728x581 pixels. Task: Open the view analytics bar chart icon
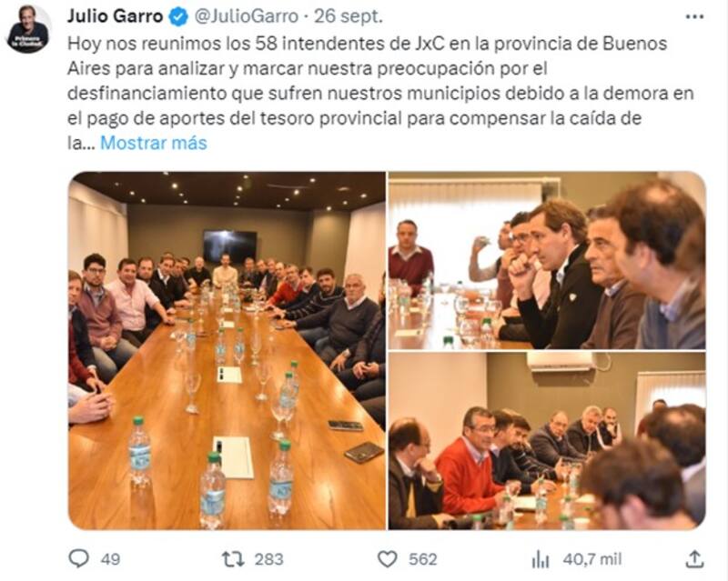click(x=540, y=559)
